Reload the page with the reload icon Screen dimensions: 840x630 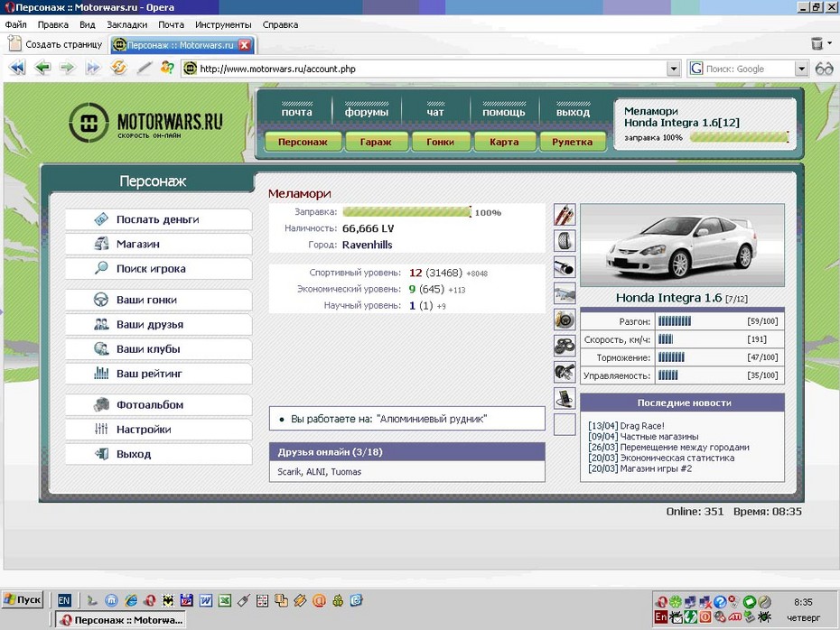click(x=118, y=68)
